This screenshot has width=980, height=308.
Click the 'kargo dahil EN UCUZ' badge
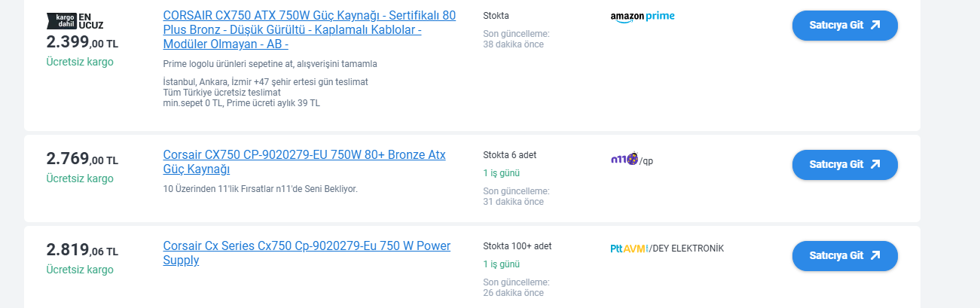coord(75,20)
